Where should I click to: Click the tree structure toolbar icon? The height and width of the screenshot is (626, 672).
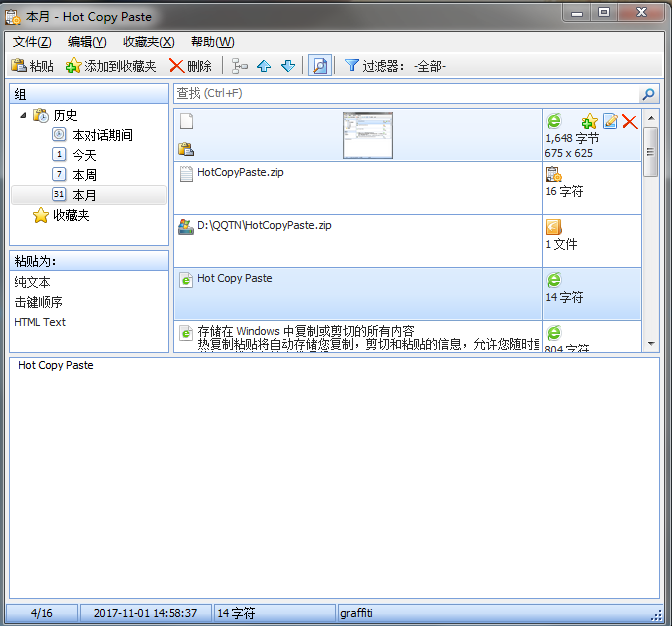point(240,66)
